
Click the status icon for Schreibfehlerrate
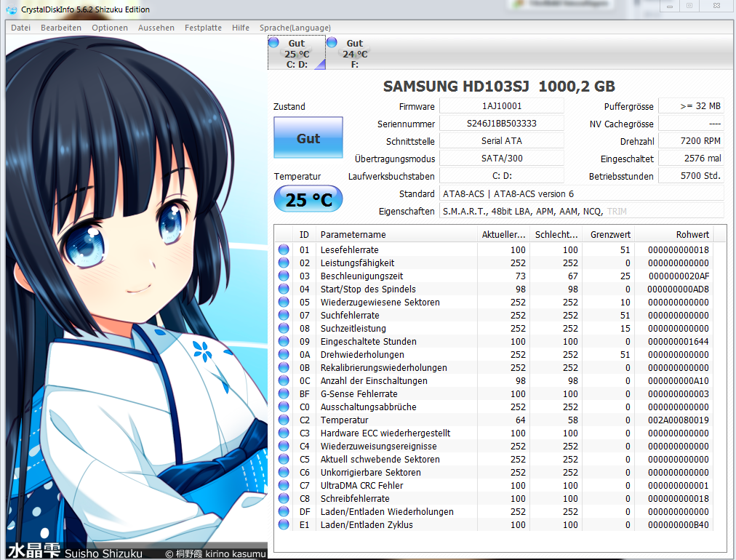tap(284, 498)
